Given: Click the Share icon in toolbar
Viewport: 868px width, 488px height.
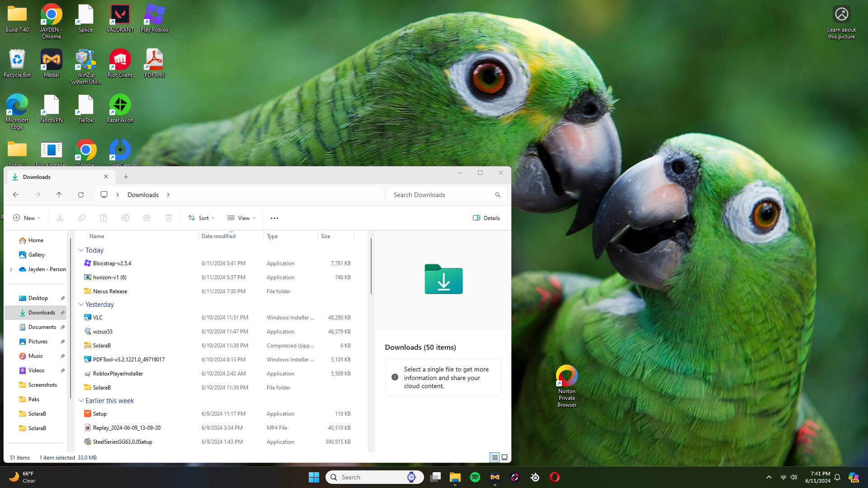Looking at the screenshot, I should pyautogui.click(x=147, y=218).
